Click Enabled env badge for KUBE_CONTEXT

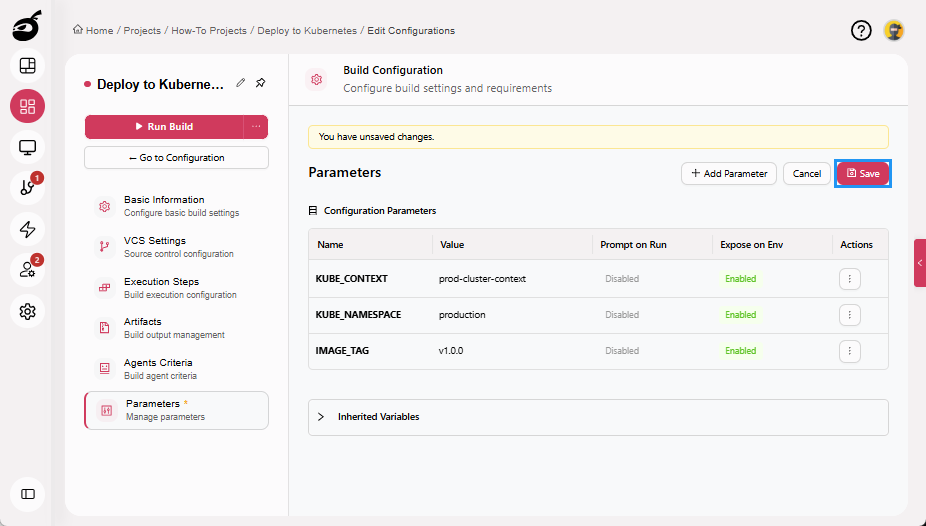click(741, 279)
